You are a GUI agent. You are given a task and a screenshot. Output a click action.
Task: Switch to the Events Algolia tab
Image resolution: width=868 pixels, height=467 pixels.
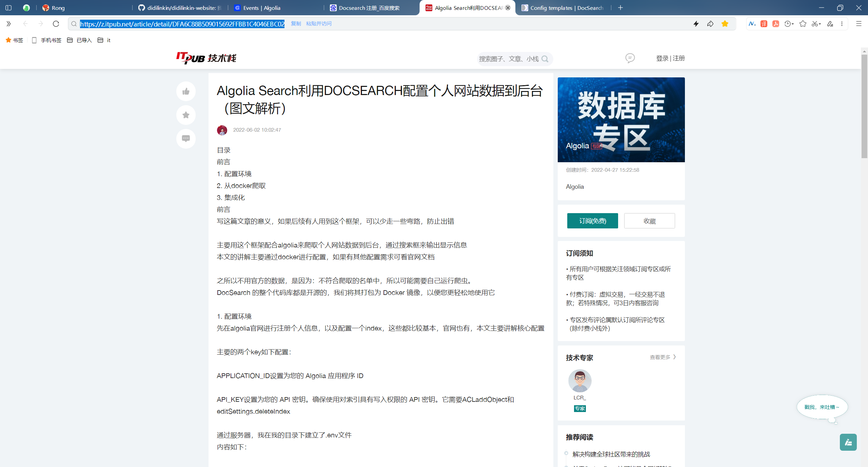261,8
